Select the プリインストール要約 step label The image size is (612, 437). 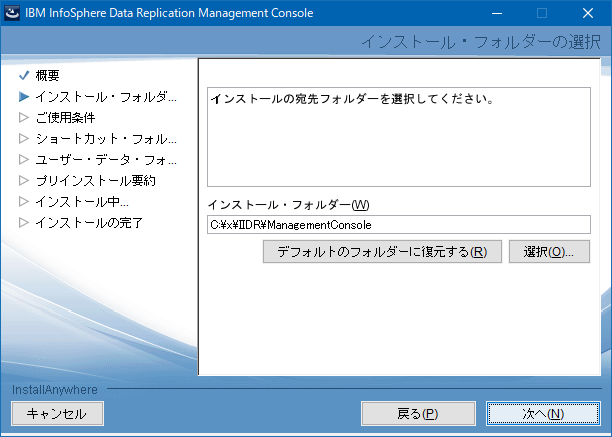pyautogui.click(x=96, y=181)
